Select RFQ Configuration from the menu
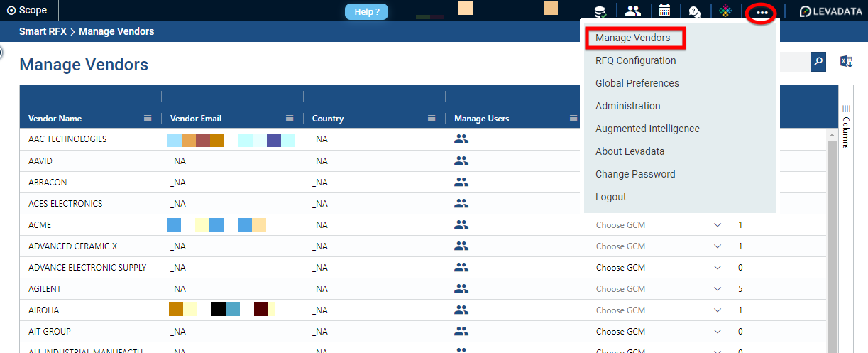Screen dimensions: 868x353 point(635,60)
